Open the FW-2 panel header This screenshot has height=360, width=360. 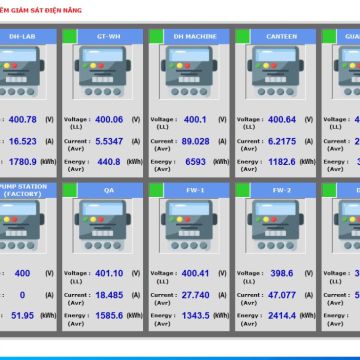(283, 190)
